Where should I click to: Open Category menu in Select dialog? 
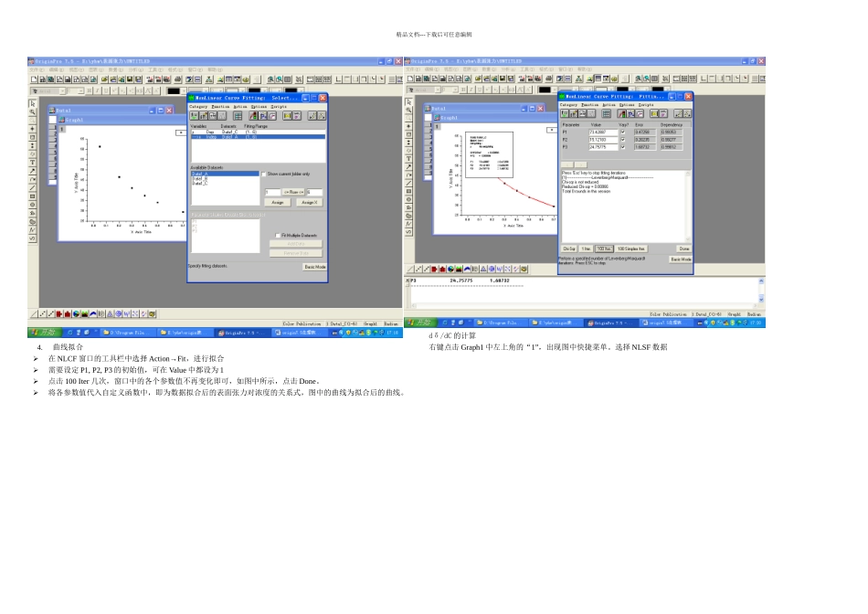[x=198, y=106]
